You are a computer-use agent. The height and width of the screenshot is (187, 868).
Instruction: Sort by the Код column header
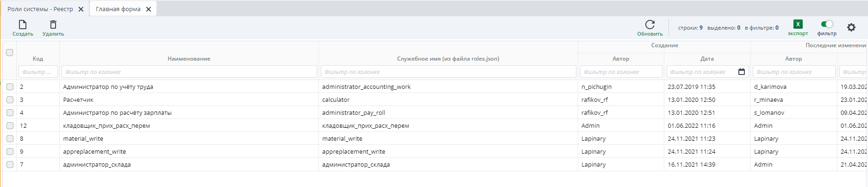point(38,59)
